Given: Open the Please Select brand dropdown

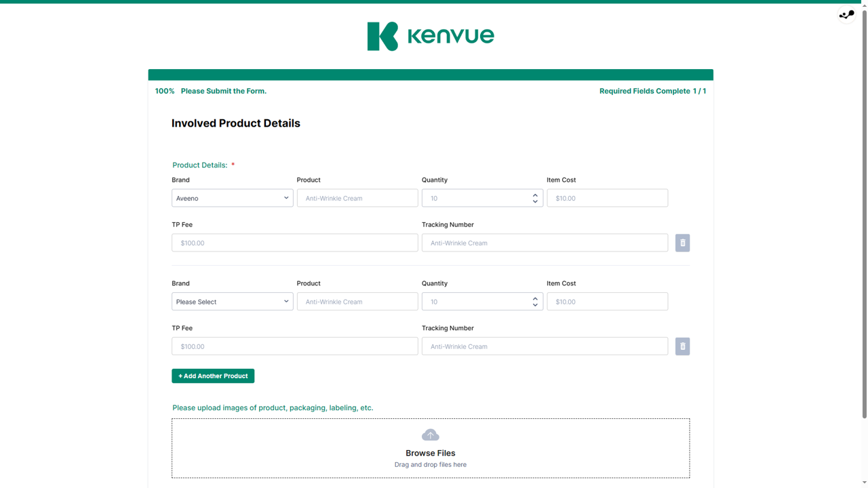Looking at the screenshot, I should point(232,301).
